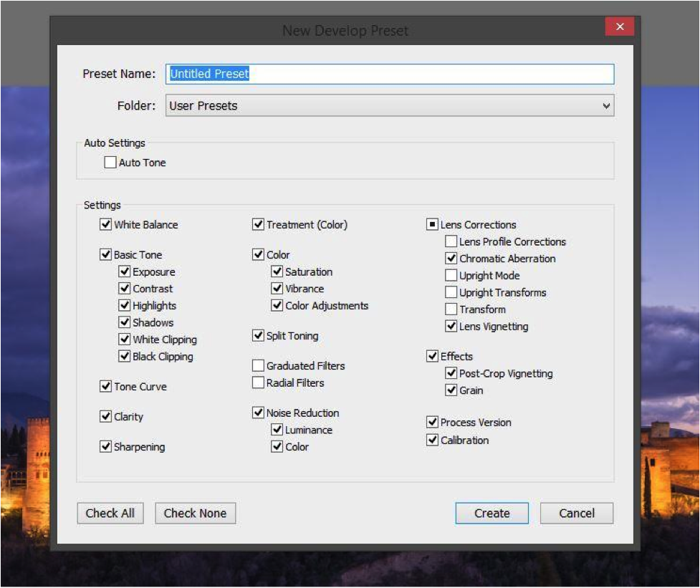Uncheck the White Balance checkbox

pyautogui.click(x=106, y=224)
